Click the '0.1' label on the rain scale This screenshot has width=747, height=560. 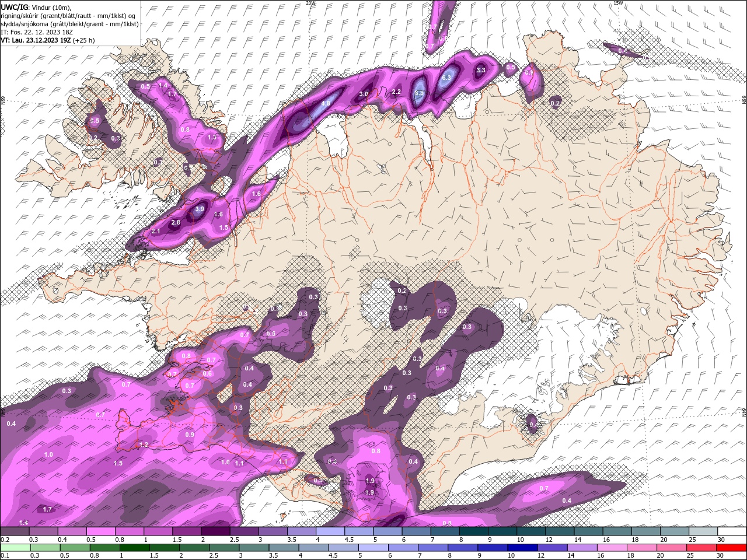click(x=6, y=555)
